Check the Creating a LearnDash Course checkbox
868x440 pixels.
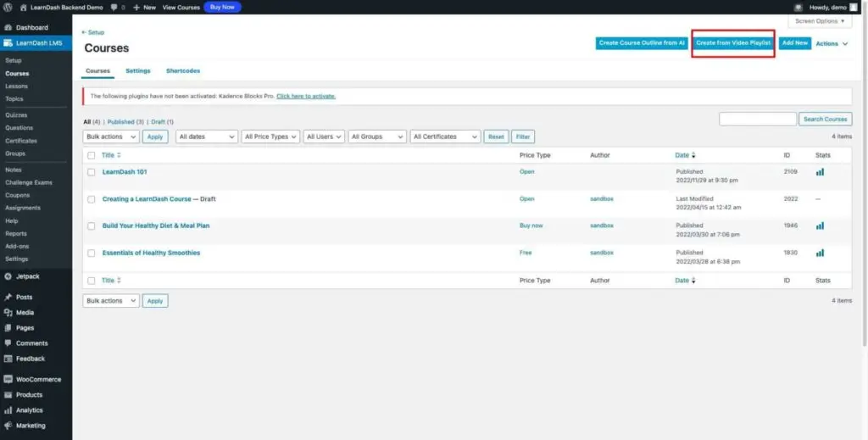(x=92, y=199)
